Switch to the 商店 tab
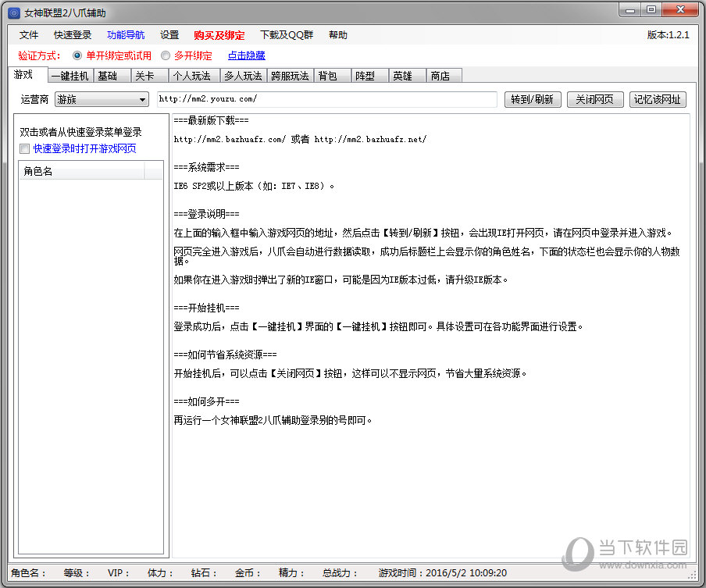706x588 pixels. [444, 76]
